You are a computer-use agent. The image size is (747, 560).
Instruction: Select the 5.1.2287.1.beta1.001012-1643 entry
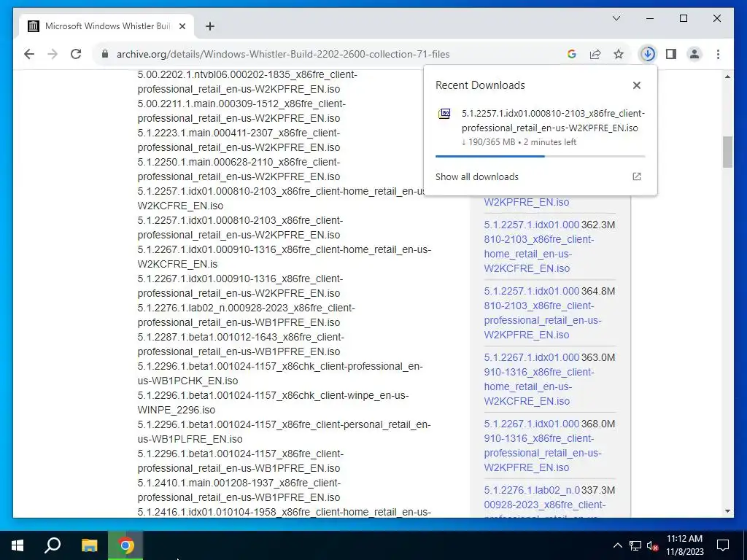click(x=241, y=344)
